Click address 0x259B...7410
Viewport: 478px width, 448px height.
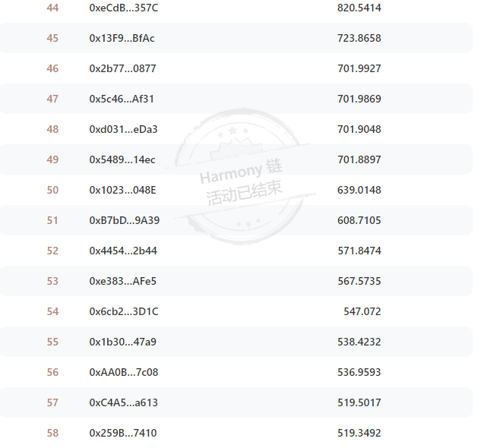tap(123, 433)
